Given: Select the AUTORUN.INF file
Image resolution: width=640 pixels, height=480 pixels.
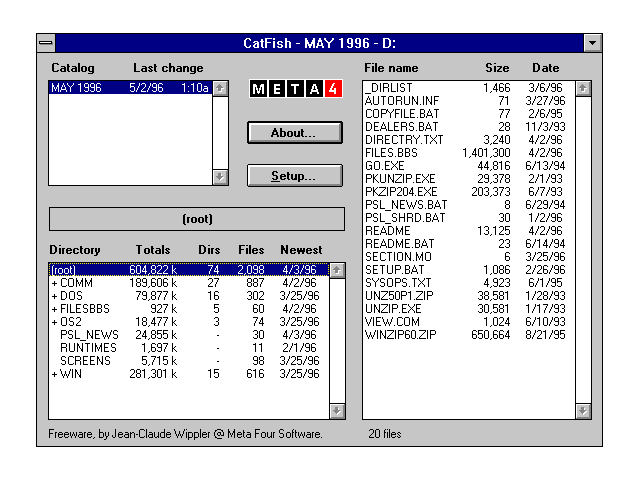Looking at the screenshot, I should tap(400, 101).
